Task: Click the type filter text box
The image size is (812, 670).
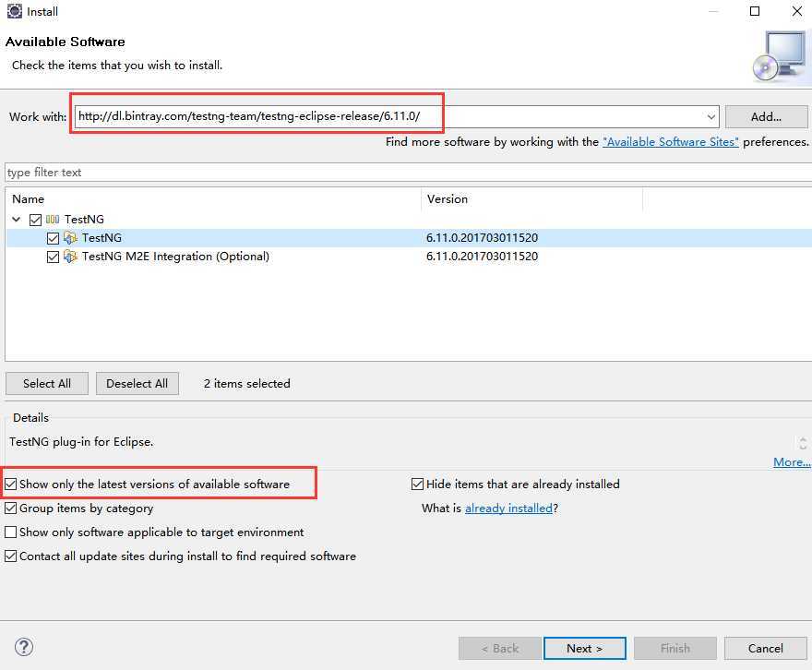Action: point(408,173)
